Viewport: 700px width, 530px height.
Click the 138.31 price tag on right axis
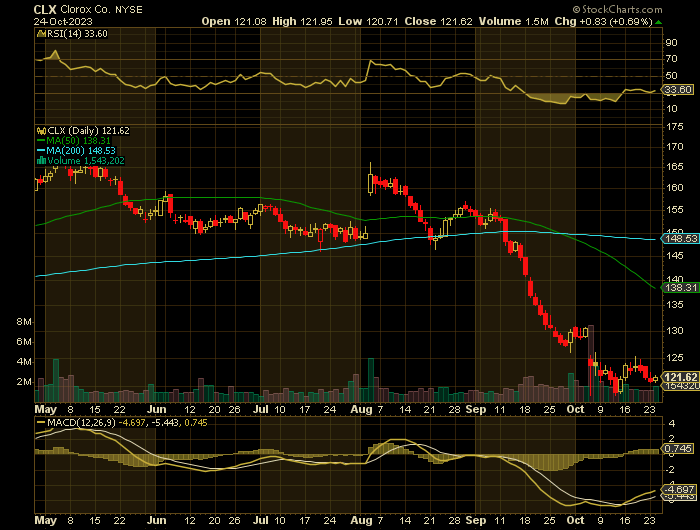(681, 288)
